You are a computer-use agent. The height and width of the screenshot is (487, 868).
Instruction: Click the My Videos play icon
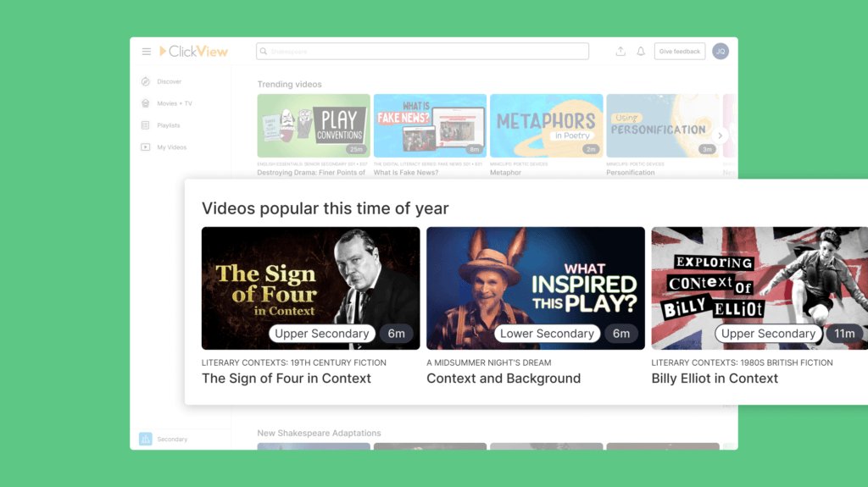click(146, 147)
